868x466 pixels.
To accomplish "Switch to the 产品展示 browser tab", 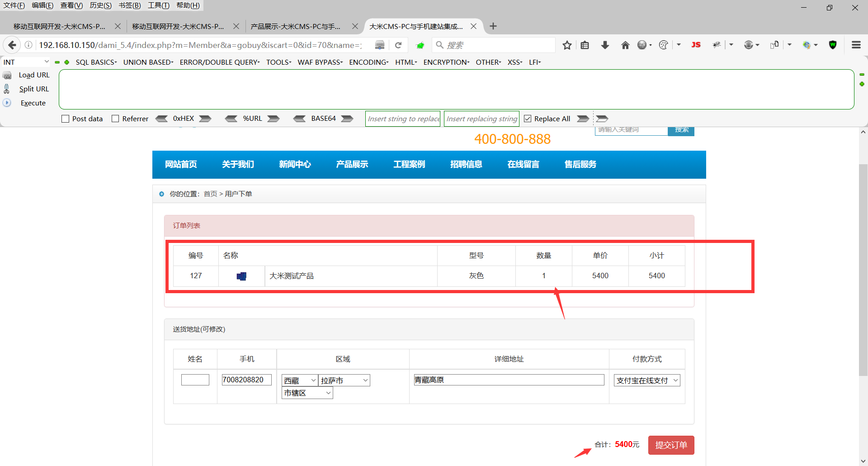I will [x=296, y=26].
